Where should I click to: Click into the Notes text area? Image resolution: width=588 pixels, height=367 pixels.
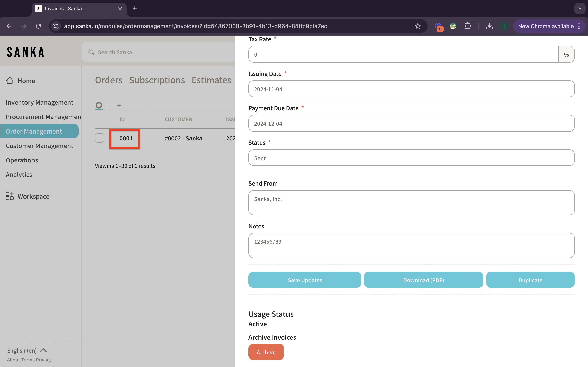click(x=411, y=245)
